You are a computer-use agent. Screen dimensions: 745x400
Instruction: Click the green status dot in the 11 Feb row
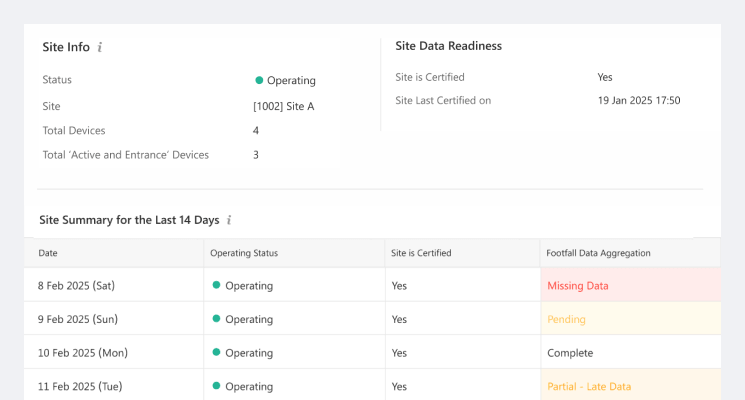tap(216, 386)
